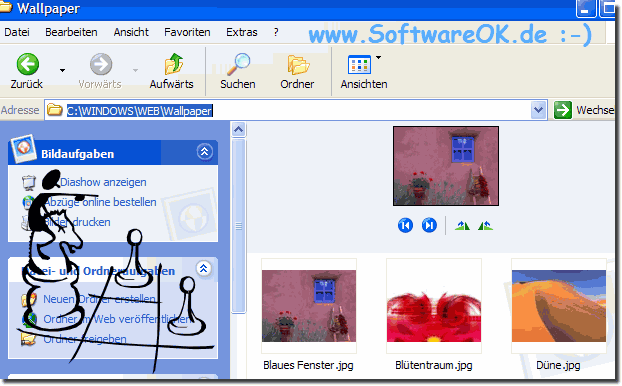This screenshot has height=386, width=622.
Task: Collapse the Datei- und Ordneraufgaben panel
Action: point(204,269)
